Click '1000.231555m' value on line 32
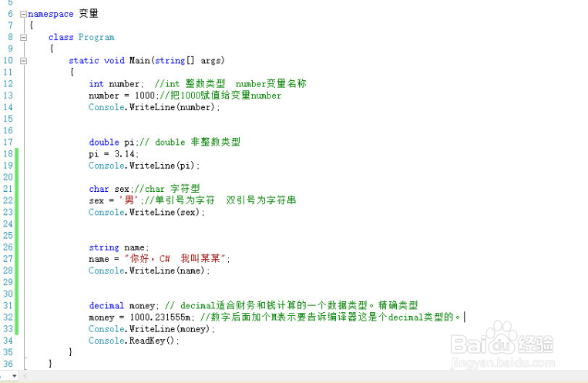The image size is (588, 383). pos(160,317)
